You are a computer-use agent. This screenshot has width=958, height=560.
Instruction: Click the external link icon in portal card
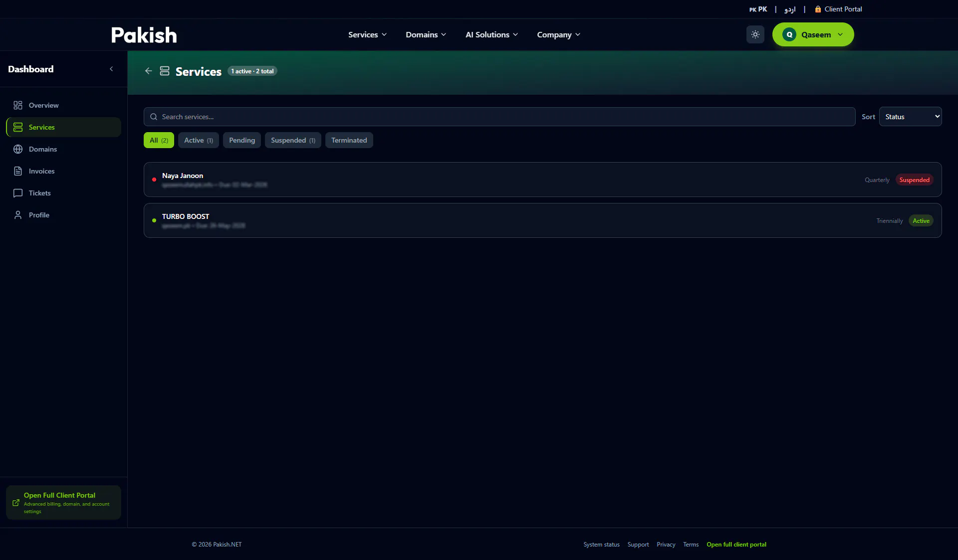[x=16, y=503]
